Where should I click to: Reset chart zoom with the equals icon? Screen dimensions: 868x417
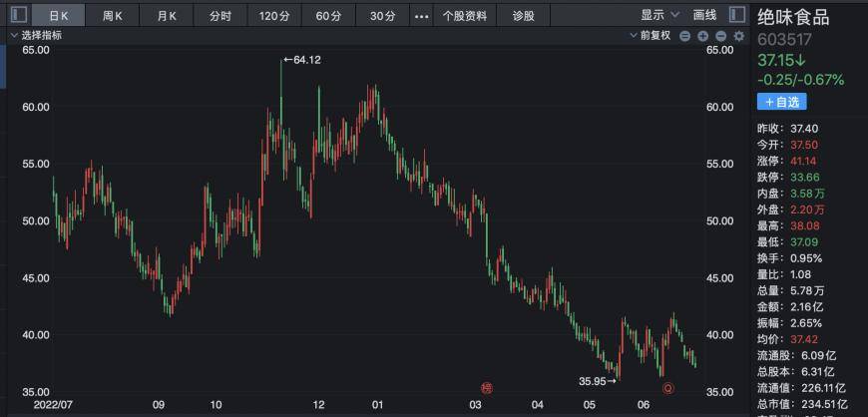pos(685,37)
